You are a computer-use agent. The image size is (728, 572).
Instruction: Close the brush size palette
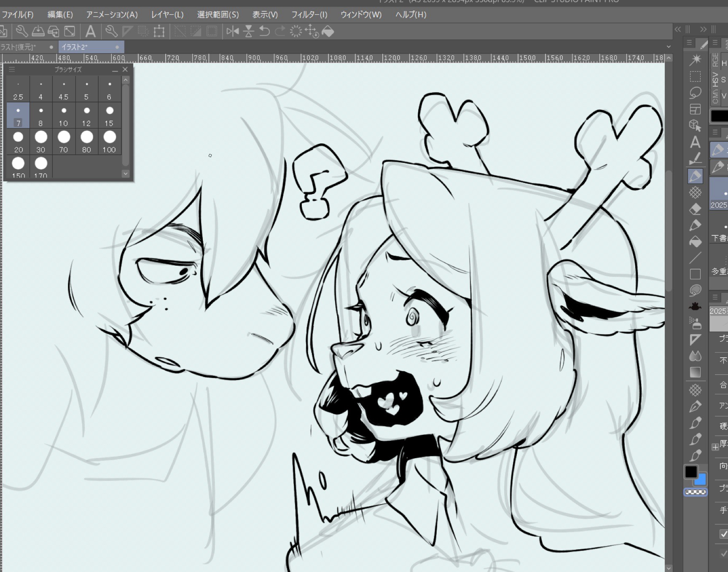click(x=125, y=70)
